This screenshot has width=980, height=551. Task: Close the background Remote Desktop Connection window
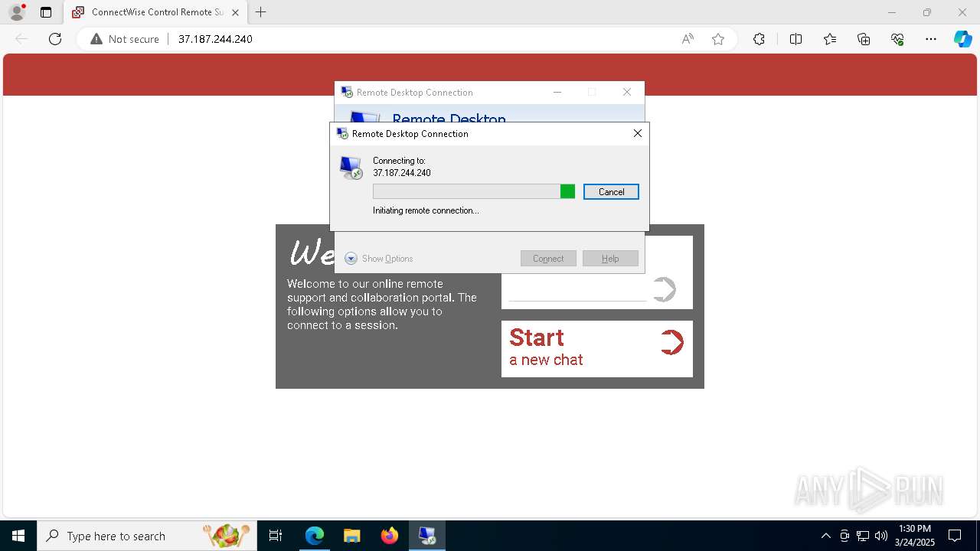click(x=627, y=92)
